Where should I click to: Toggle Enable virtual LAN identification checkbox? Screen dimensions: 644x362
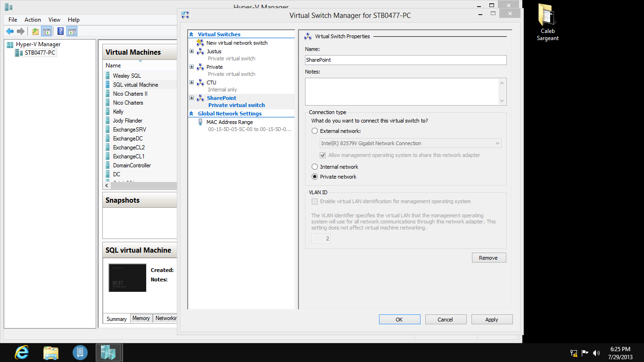click(x=314, y=201)
